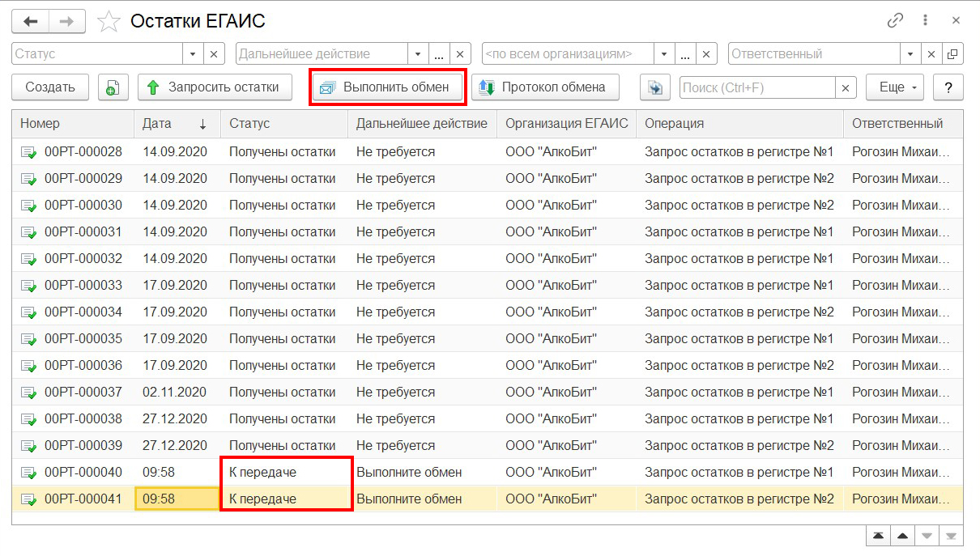
Task: Click Не требуется in row 00РТ-000032
Action: pos(395,258)
